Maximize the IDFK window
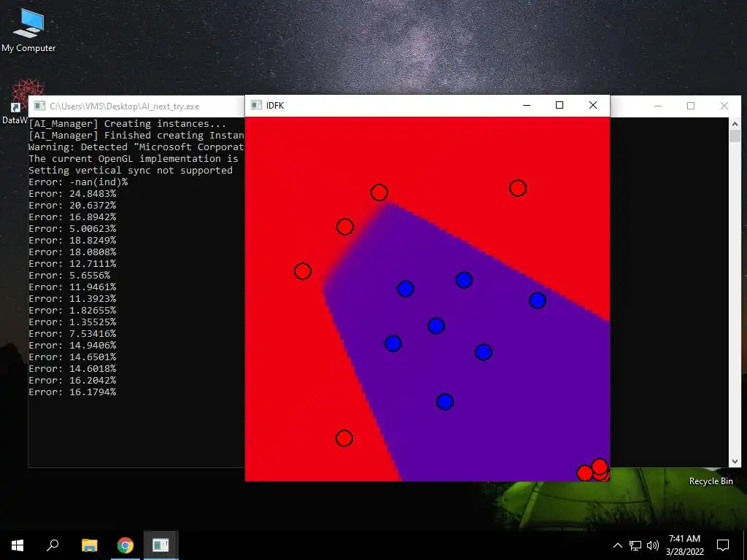 point(560,105)
